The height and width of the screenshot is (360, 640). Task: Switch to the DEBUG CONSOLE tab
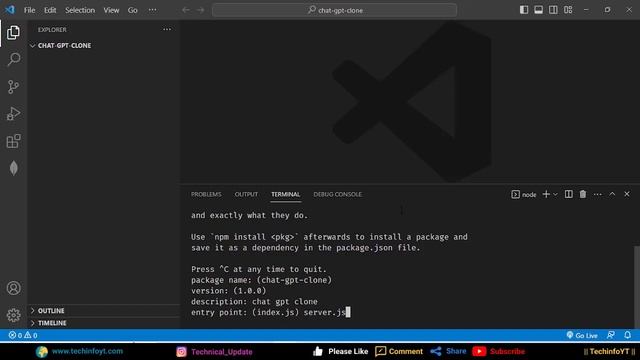[338, 194]
